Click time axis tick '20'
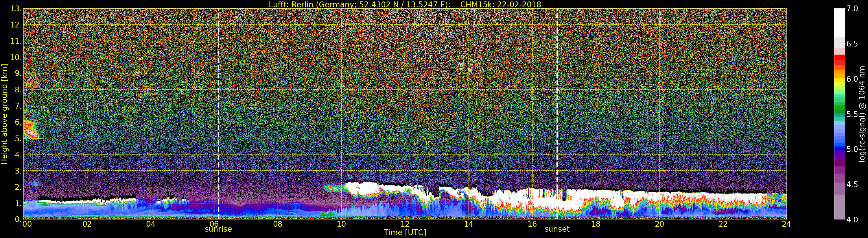The width and height of the screenshot is (868, 238). coord(659,224)
